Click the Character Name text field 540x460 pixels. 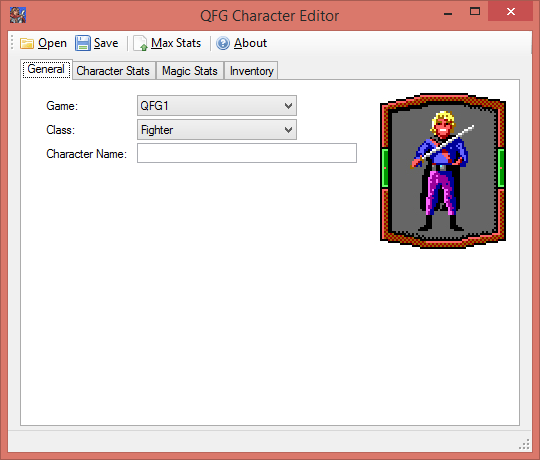click(x=247, y=153)
